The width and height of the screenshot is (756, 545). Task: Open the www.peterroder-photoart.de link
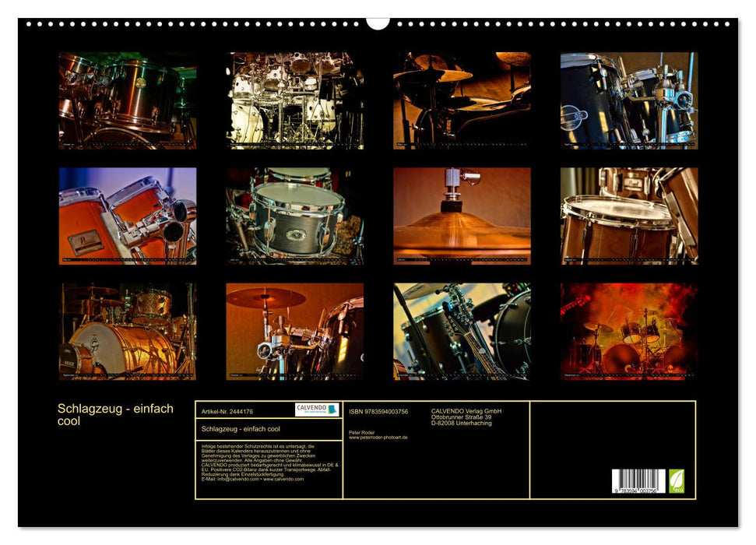378,438
